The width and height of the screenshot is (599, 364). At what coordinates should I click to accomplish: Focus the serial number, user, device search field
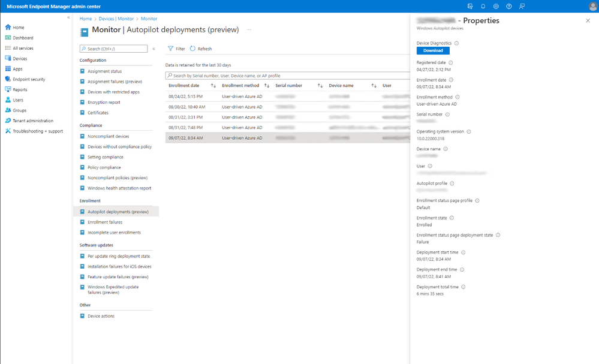288,76
